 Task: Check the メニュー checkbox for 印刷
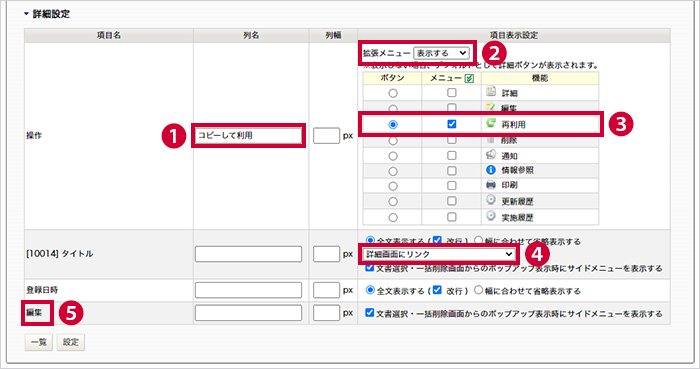[x=452, y=185]
